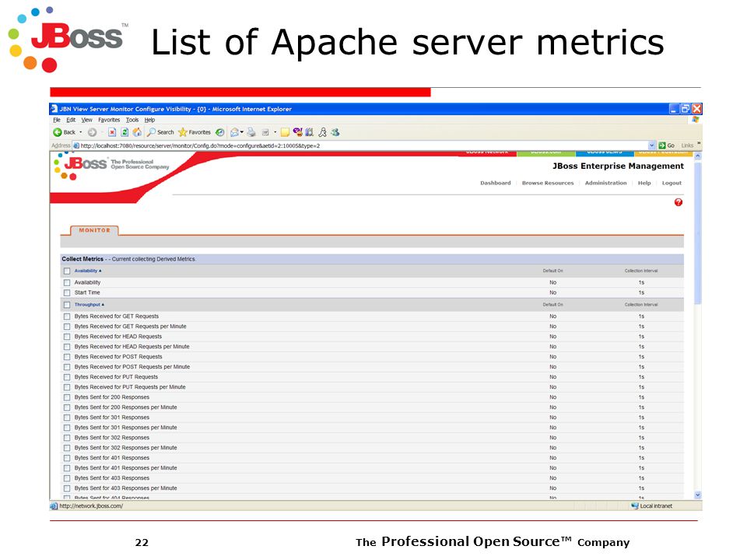Click the Stop loading icon

coord(112,132)
